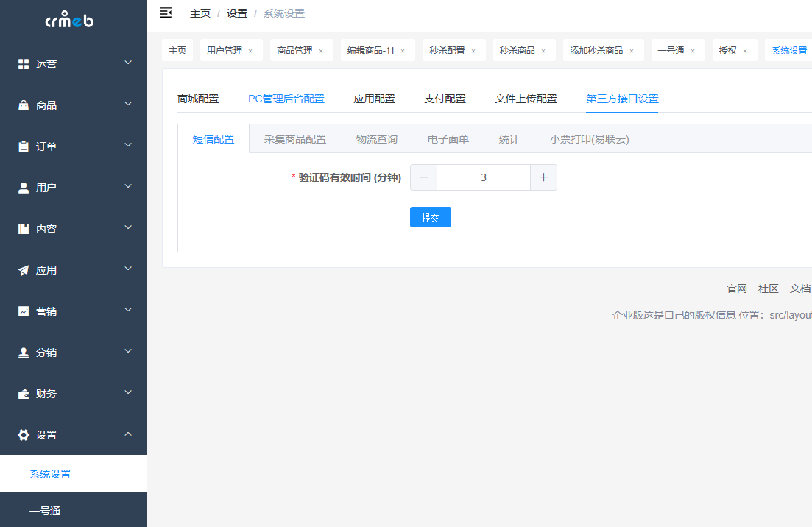Expand the 订单 menu chevron

128,145
